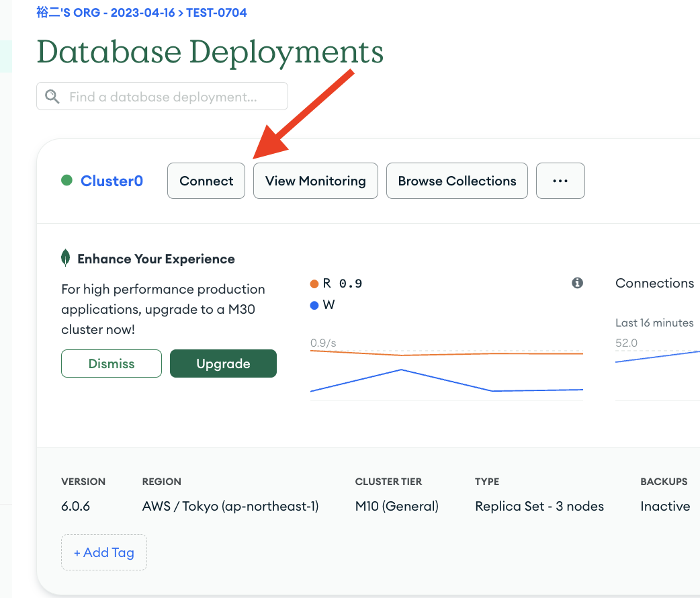
Task: Click the magnifying glass icon in search field
Action: [x=52, y=96]
